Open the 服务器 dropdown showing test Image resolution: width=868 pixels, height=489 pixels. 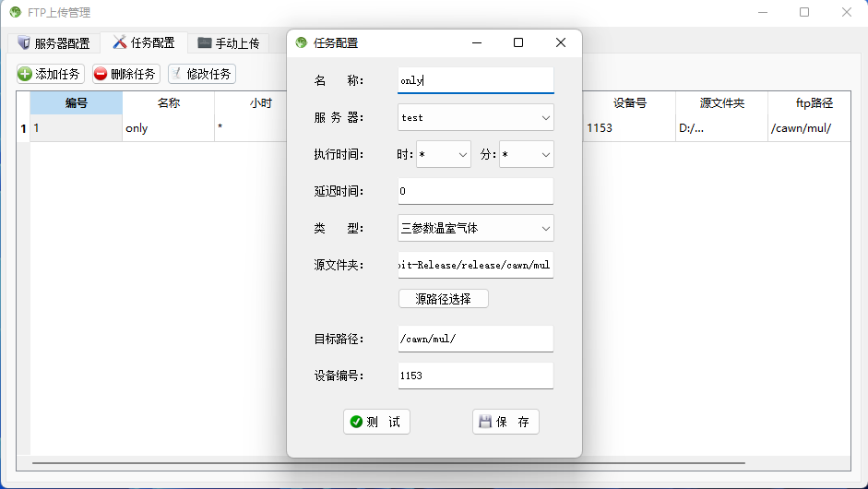[476, 117]
